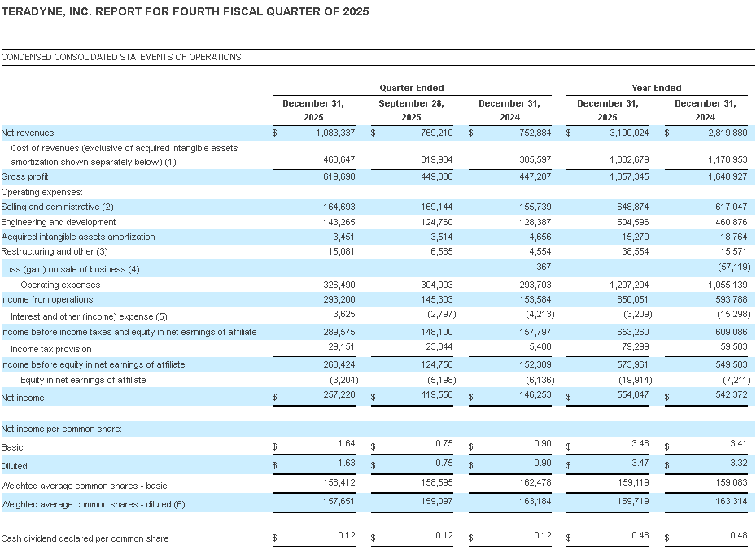Select basic shares value 156,412

tap(339, 483)
